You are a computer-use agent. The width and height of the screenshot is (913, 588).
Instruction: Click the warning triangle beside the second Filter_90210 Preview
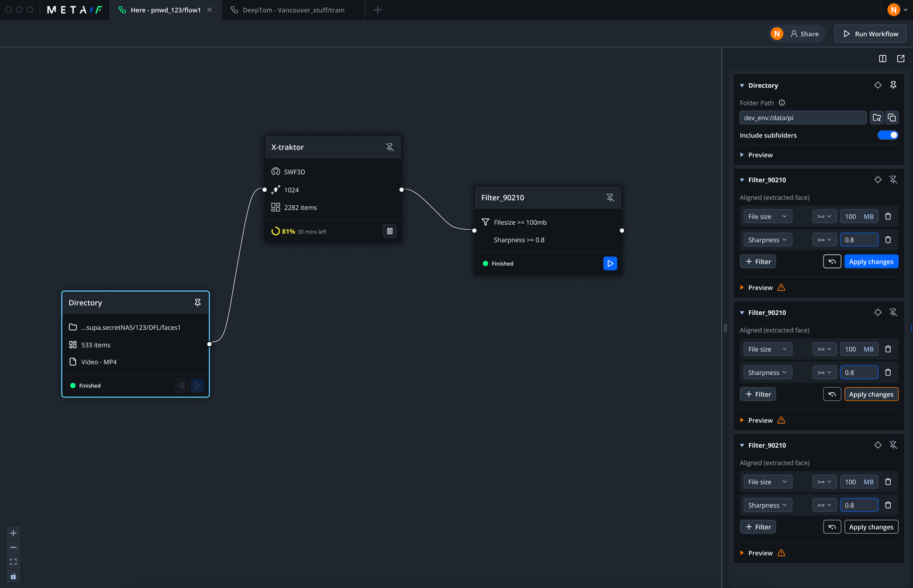[781, 420]
